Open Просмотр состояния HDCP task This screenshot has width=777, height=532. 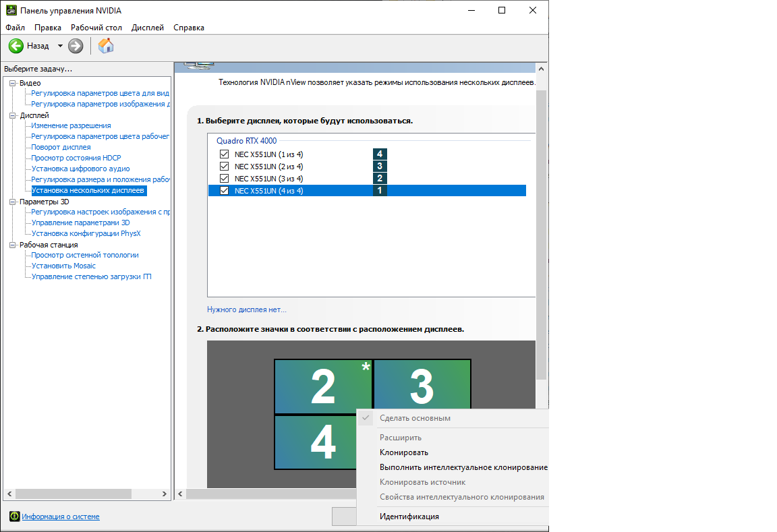point(76,158)
